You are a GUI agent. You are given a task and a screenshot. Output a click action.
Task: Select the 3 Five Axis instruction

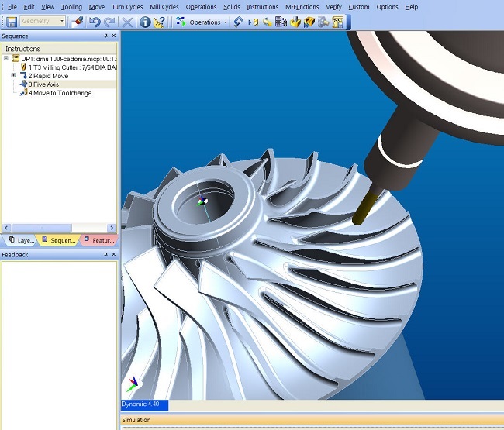point(47,84)
